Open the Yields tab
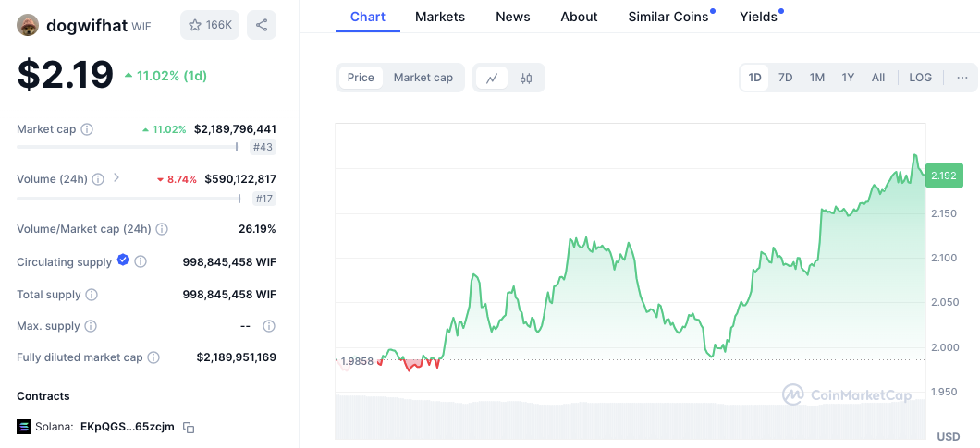980x448 pixels. (x=759, y=17)
